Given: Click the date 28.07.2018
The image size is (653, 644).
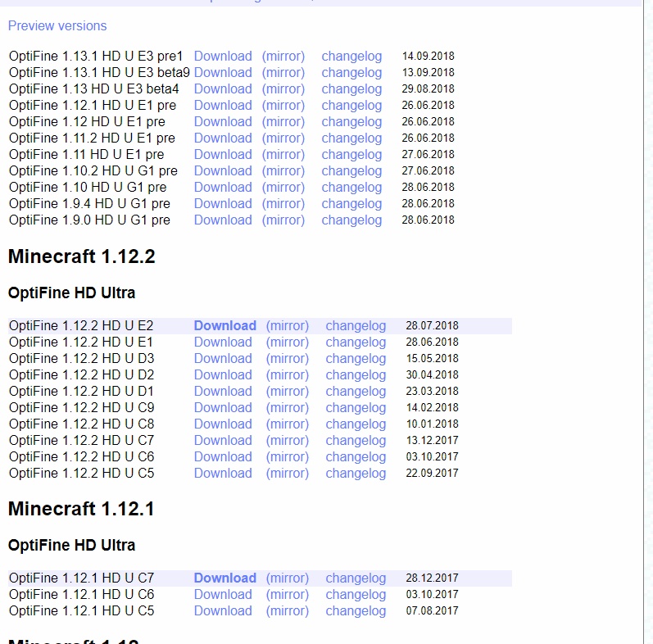Looking at the screenshot, I should (433, 326).
